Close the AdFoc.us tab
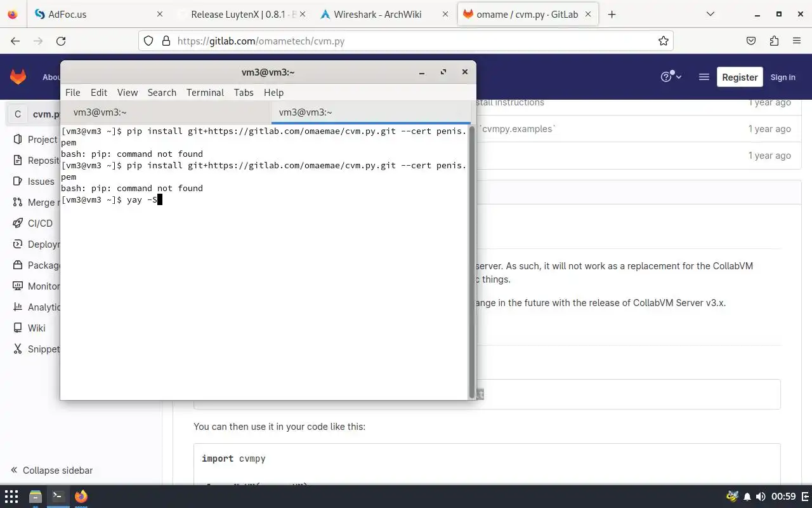Screen dimensions: 812x508 coord(159,14)
